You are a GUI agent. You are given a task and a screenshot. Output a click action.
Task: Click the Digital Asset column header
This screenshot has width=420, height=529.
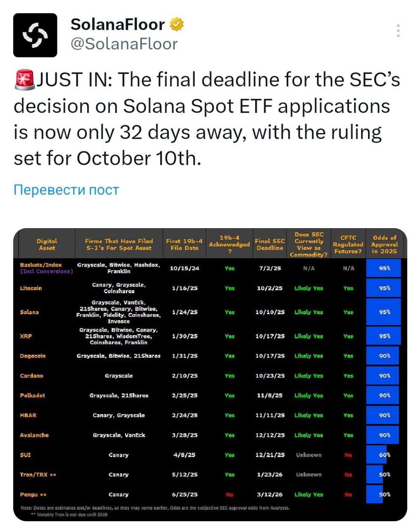pyautogui.click(x=47, y=244)
